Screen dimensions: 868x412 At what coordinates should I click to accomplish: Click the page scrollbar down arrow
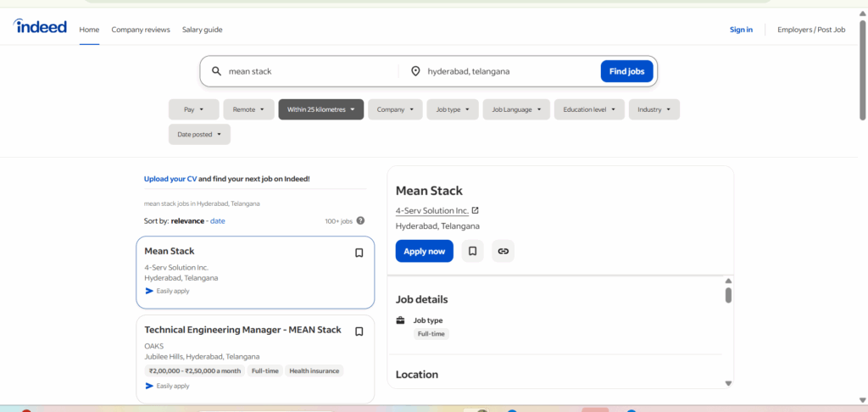[862, 400]
